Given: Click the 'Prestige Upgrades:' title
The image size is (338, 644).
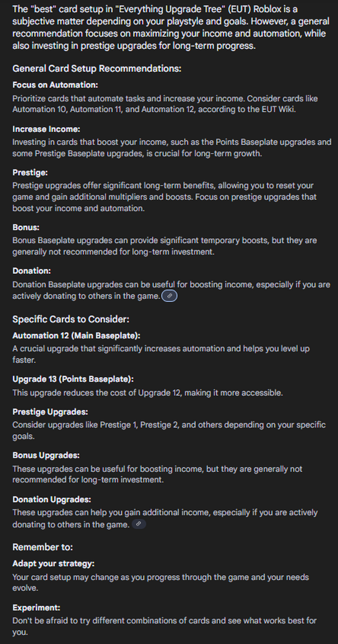Looking at the screenshot, I should tap(50, 411).
